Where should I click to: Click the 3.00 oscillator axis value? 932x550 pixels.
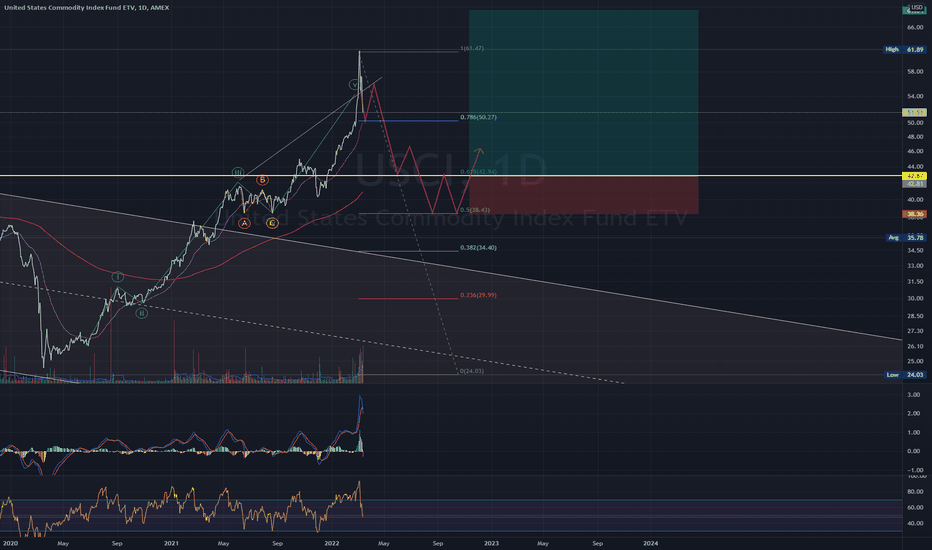(x=914, y=395)
